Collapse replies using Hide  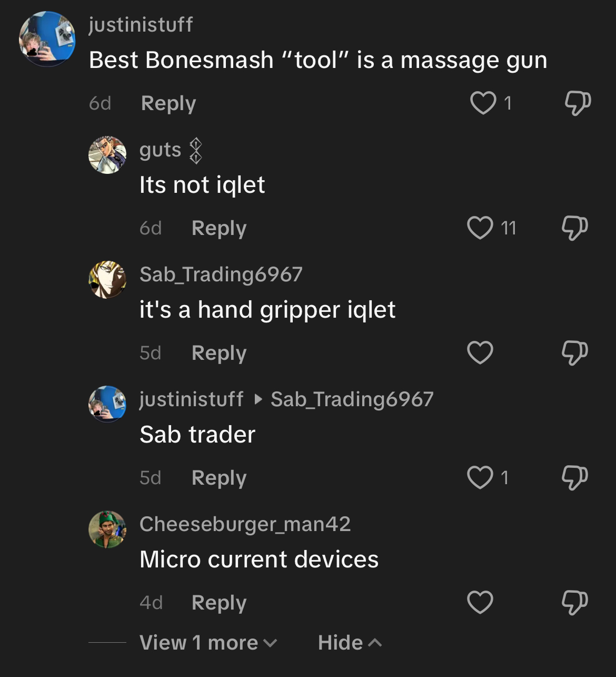[x=350, y=643]
